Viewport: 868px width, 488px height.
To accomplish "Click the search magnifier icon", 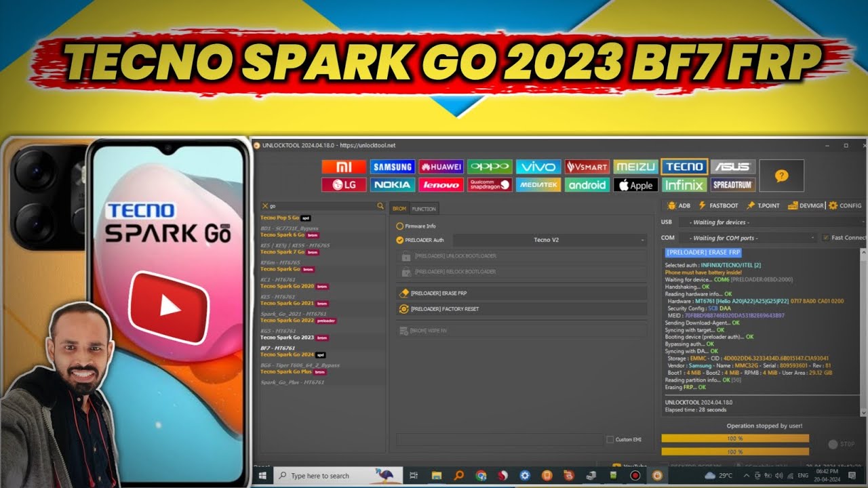I will point(380,205).
